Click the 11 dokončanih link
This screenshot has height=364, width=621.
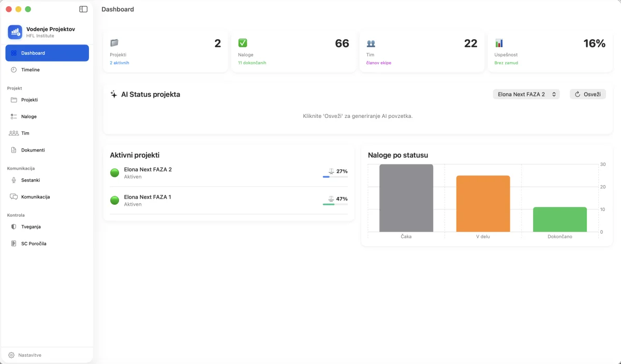tap(252, 63)
